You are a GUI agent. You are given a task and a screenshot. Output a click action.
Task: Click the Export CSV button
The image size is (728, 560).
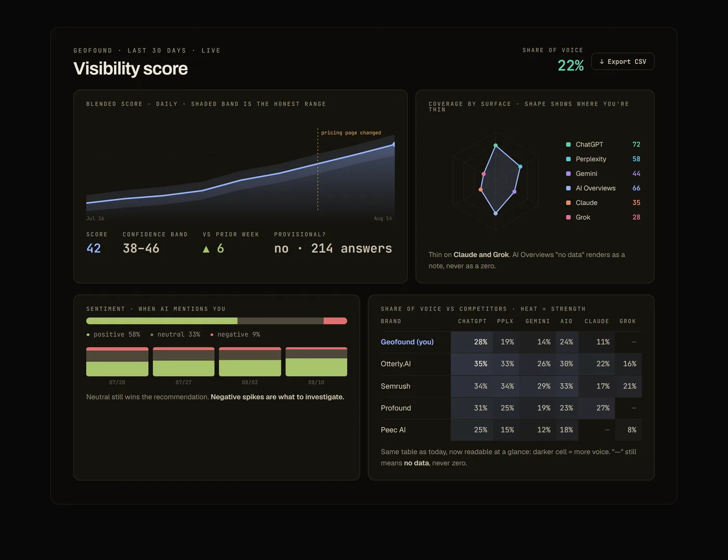(622, 61)
